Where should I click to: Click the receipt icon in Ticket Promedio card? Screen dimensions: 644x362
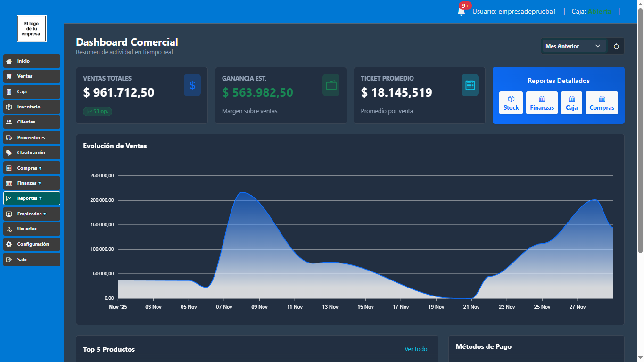(x=470, y=85)
